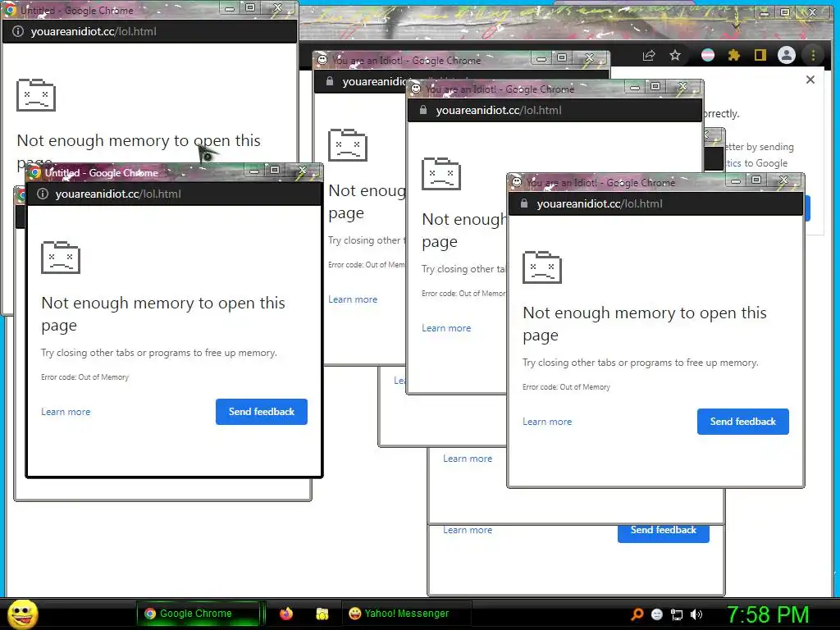
Task: Click the 'Not enough memory' heading in right window
Action: 645,323
